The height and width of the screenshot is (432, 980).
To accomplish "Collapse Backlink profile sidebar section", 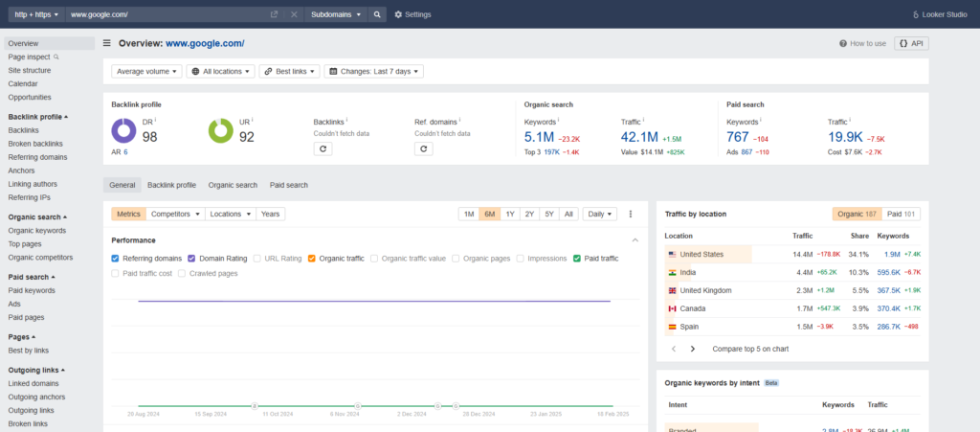I will click(x=38, y=117).
